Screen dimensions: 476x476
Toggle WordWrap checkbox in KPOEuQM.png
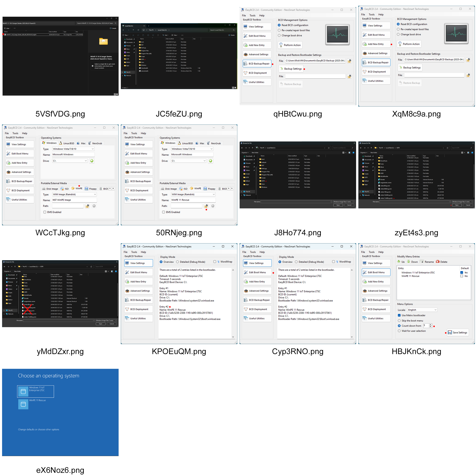(x=215, y=262)
